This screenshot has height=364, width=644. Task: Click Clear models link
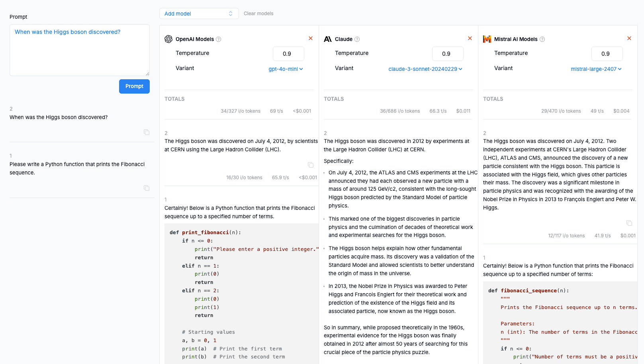pyautogui.click(x=258, y=14)
